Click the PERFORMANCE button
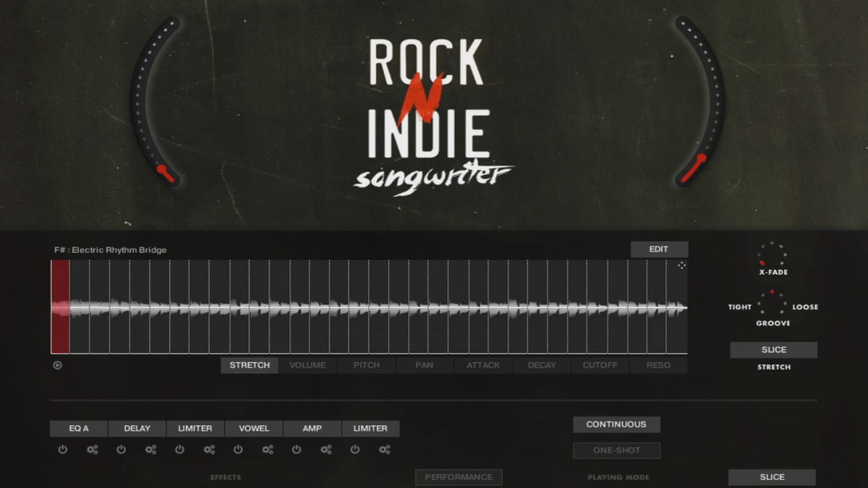 click(458, 477)
